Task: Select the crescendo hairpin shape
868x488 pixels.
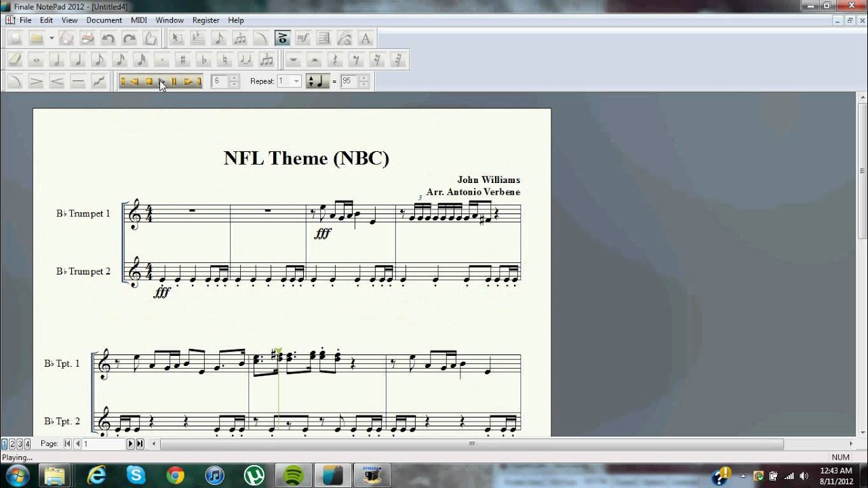Action: pyautogui.click(x=57, y=81)
